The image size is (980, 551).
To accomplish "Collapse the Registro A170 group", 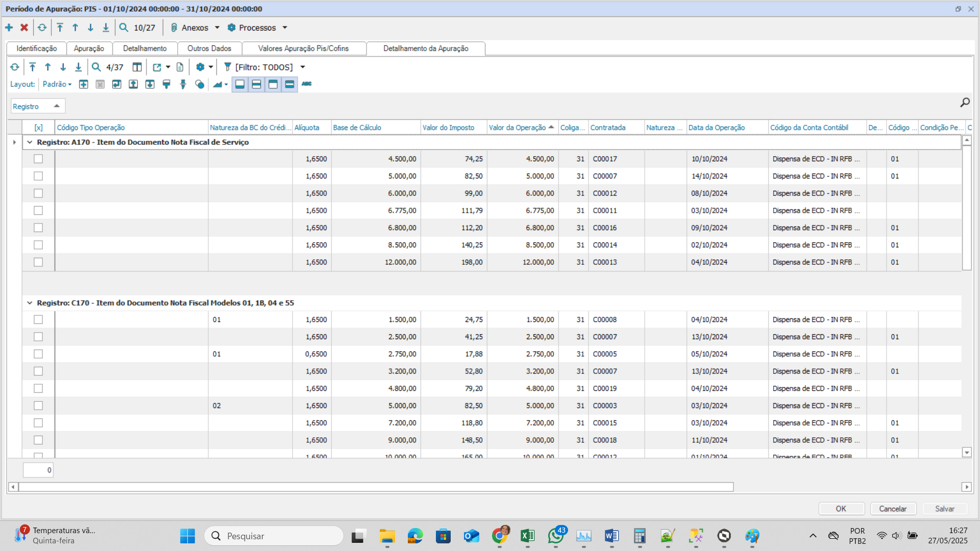I will [x=30, y=142].
